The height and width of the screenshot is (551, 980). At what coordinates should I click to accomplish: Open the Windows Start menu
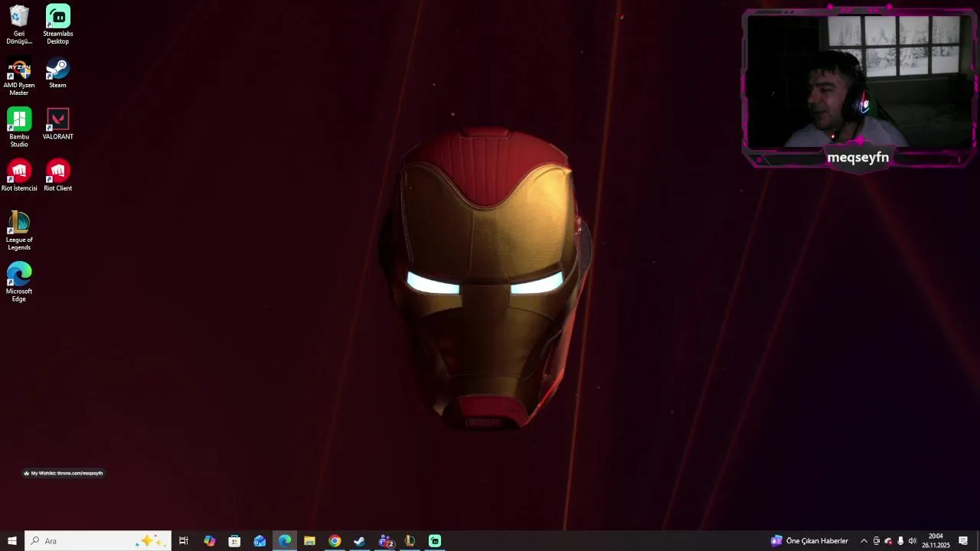[11, 541]
